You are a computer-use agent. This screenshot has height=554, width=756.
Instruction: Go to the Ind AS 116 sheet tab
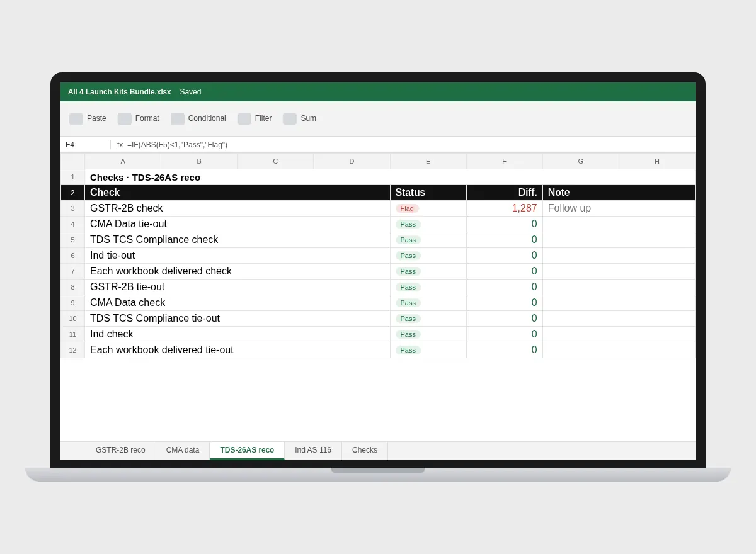pyautogui.click(x=313, y=451)
